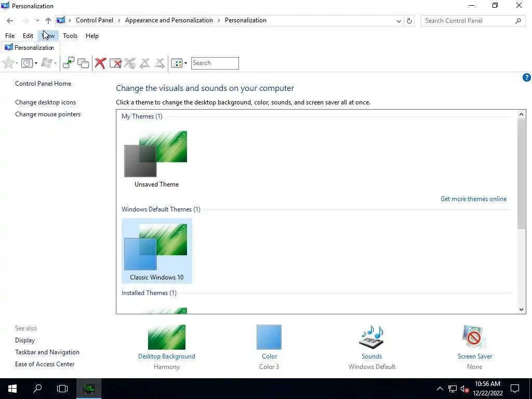The width and height of the screenshot is (532, 399).
Task: Click the search magnifier in Search Control Panel
Action: pos(518,21)
